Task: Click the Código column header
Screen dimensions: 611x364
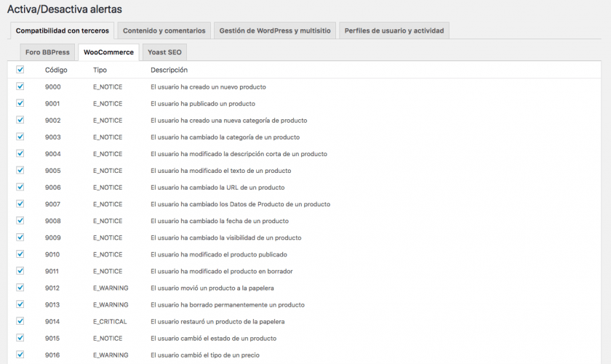Action: click(x=56, y=70)
